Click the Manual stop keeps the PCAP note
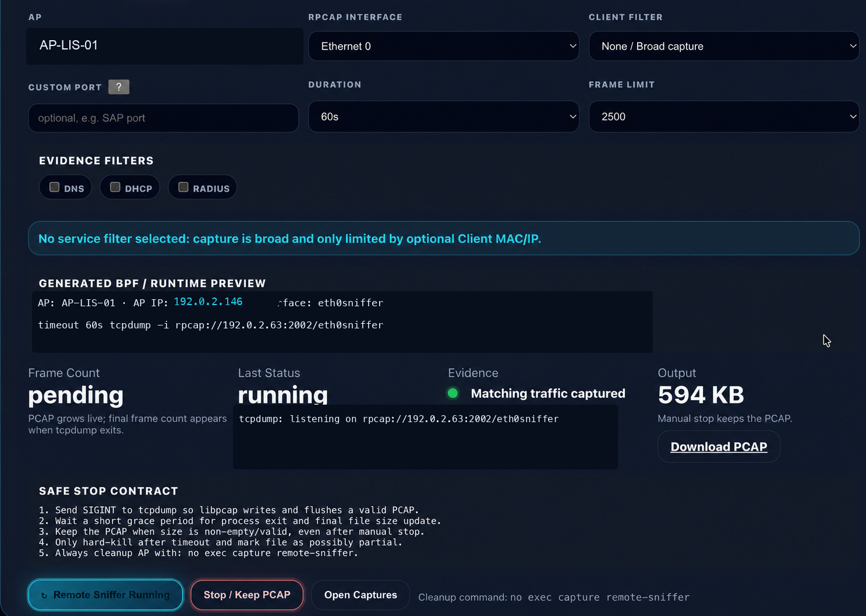This screenshot has height=616, width=866. (x=725, y=419)
